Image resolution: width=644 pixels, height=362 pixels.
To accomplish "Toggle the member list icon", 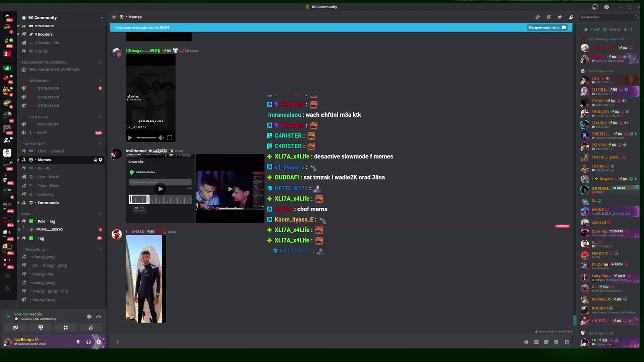I will (x=571, y=17).
